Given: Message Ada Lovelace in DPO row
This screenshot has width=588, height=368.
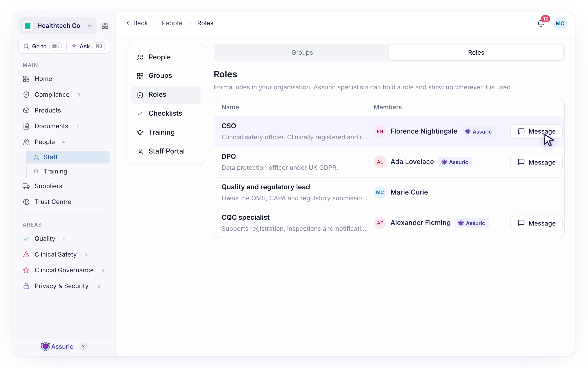Looking at the screenshot, I should pyautogui.click(x=536, y=162).
